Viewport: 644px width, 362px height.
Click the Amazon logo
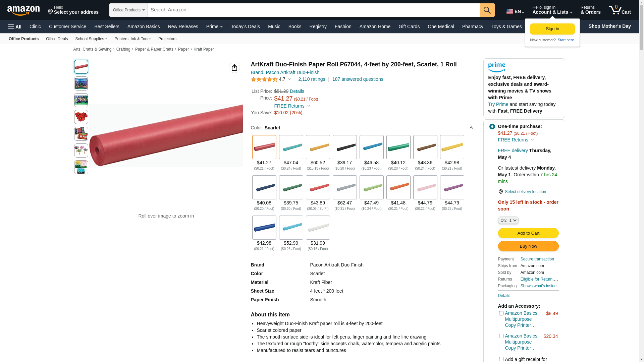click(23, 10)
